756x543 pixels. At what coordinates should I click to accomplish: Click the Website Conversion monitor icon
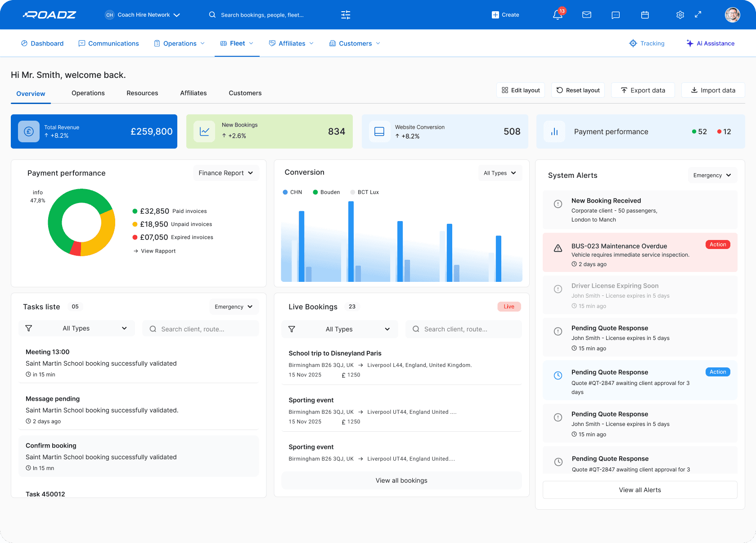(379, 131)
